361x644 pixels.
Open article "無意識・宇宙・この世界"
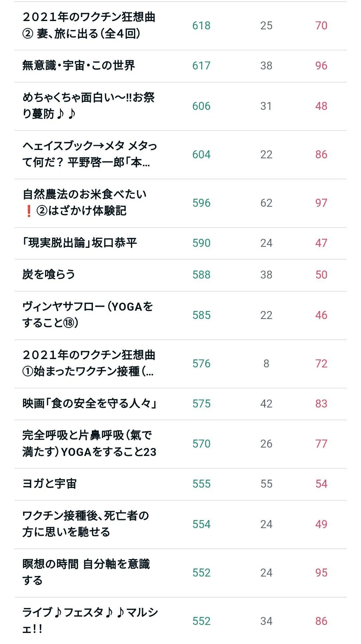[79, 65]
